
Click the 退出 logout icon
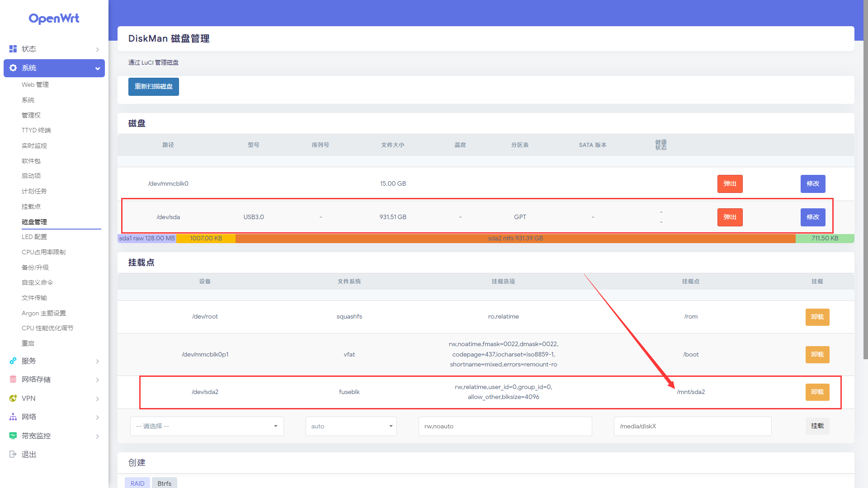tap(13, 455)
